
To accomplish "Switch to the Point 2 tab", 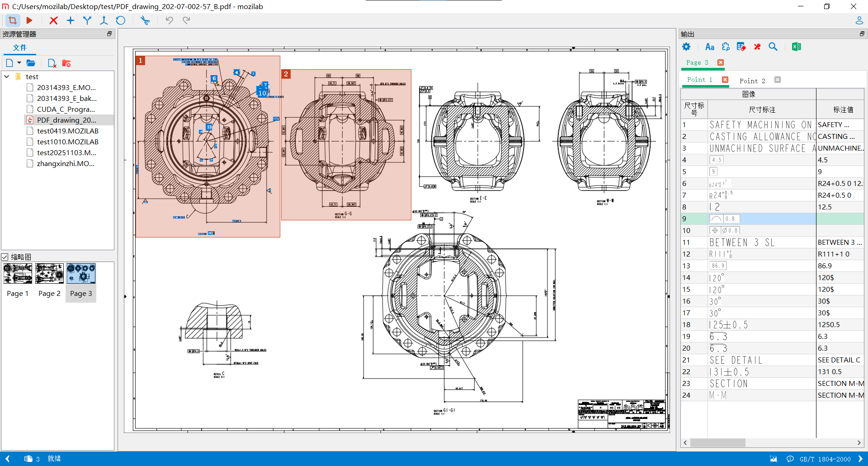I will (752, 81).
